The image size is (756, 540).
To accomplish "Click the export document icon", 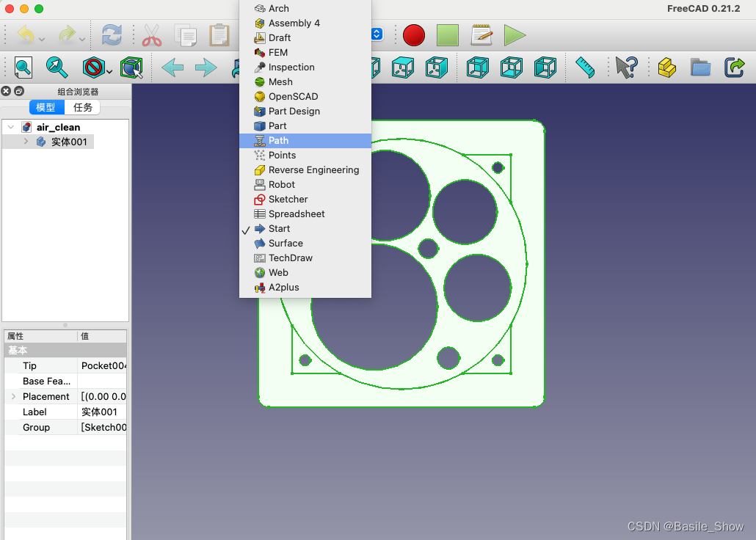I will pos(735,67).
